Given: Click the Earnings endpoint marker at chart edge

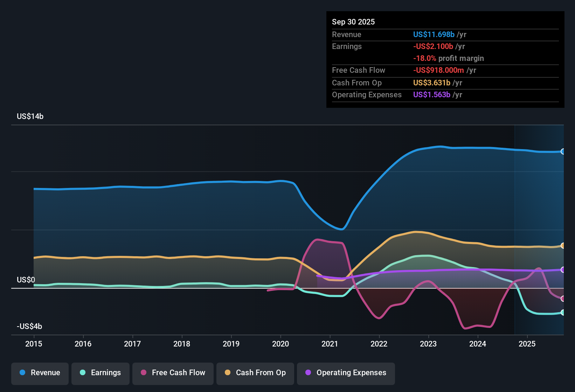Looking at the screenshot, I should (x=563, y=313).
